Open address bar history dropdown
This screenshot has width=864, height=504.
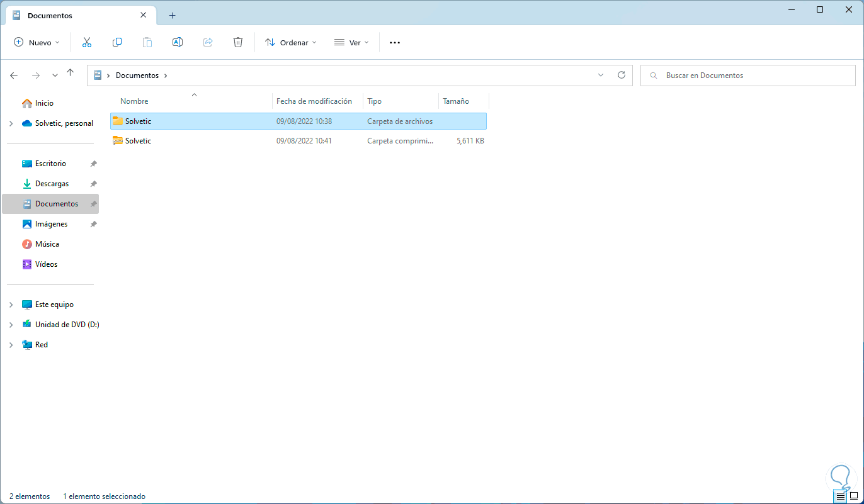[600, 75]
